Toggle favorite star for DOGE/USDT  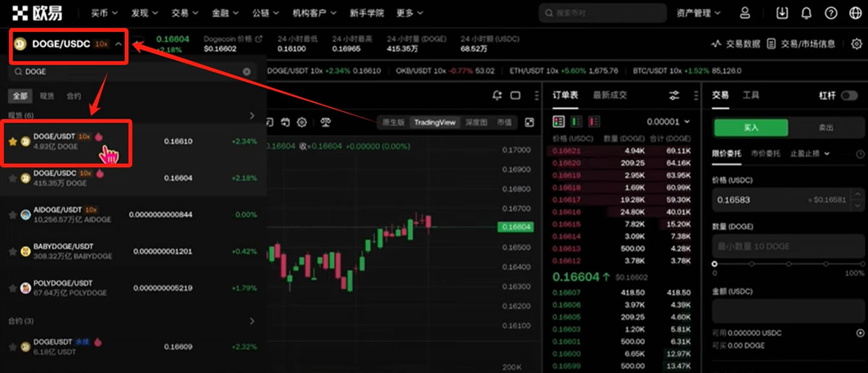[13, 142]
